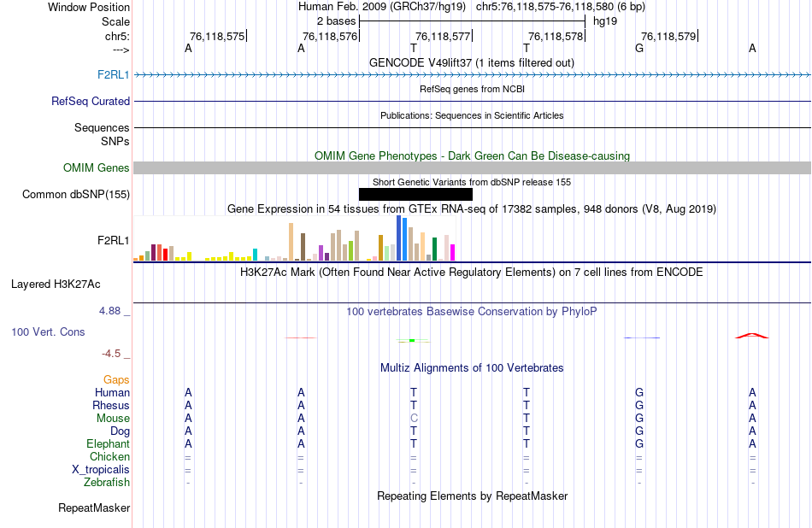The image size is (812, 528).
Task: Click the -4.5 PhyloP lower scale value
Action: click(x=111, y=354)
